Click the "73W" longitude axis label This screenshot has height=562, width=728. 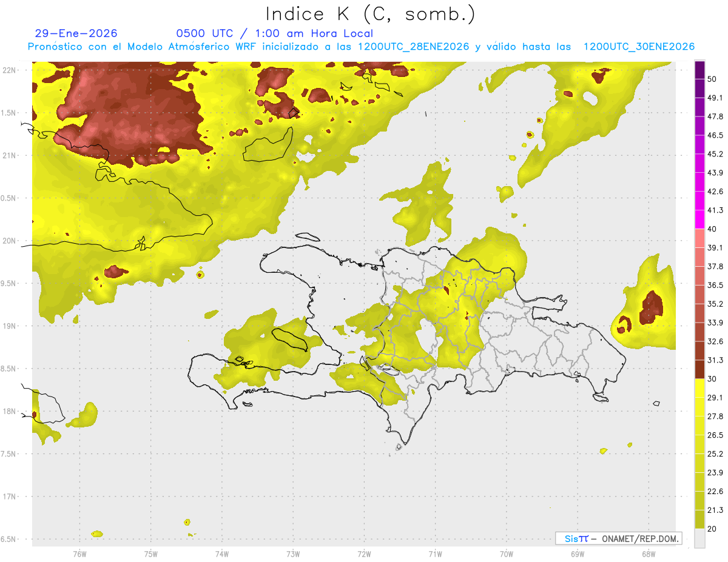(293, 554)
